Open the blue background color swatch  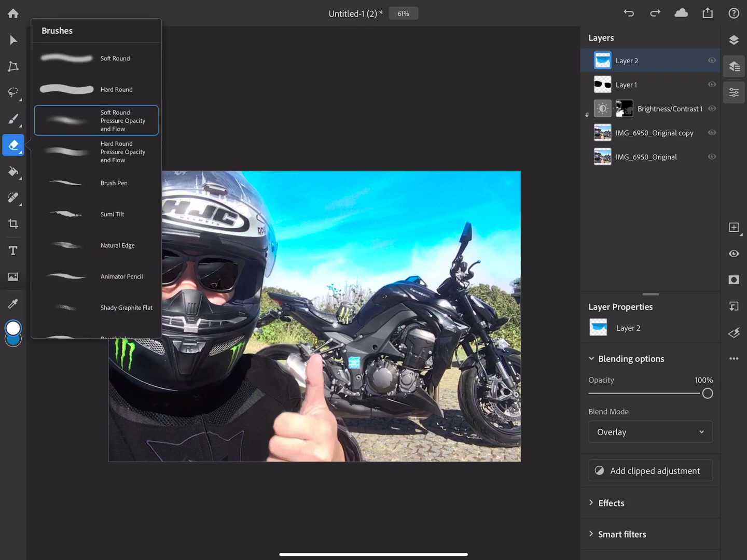click(x=13, y=341)
